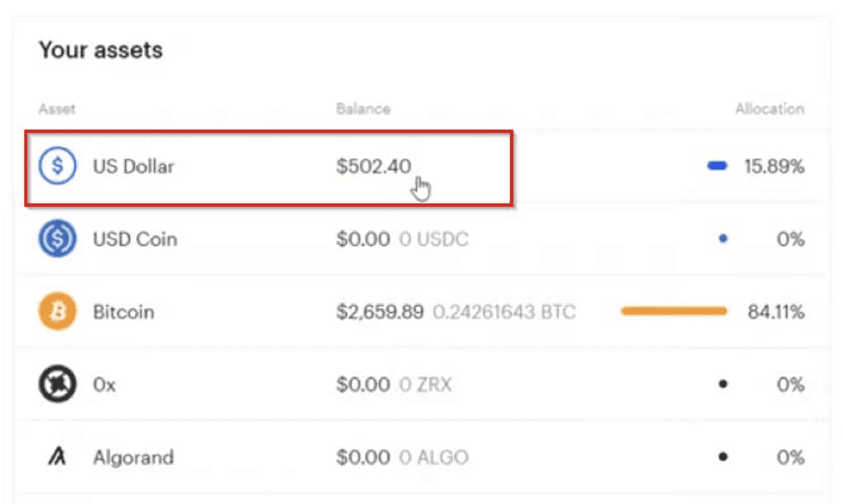Click the black 0x logo icon

(x=57, y=384)
